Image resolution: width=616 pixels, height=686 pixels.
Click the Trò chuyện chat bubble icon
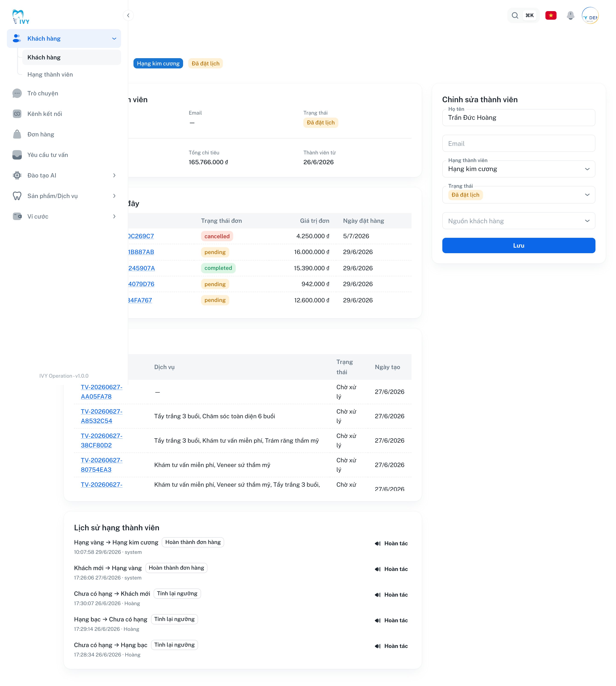coord(17,93)
